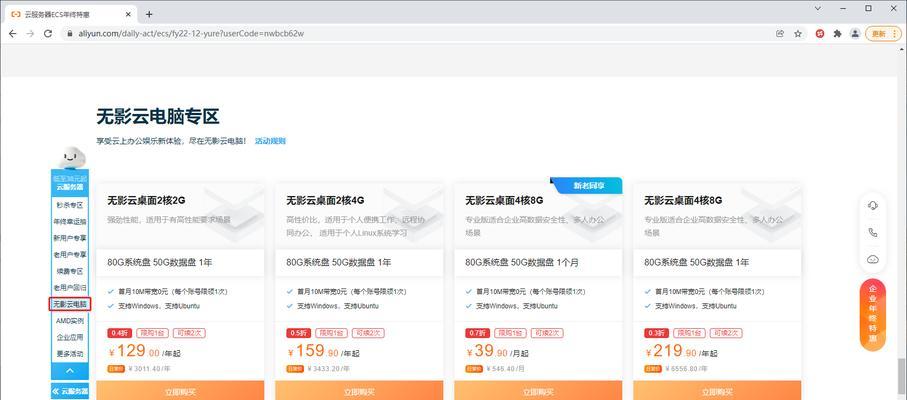Click the 新老同享 ribbon badge
The image size is (907, 400).
588,186
